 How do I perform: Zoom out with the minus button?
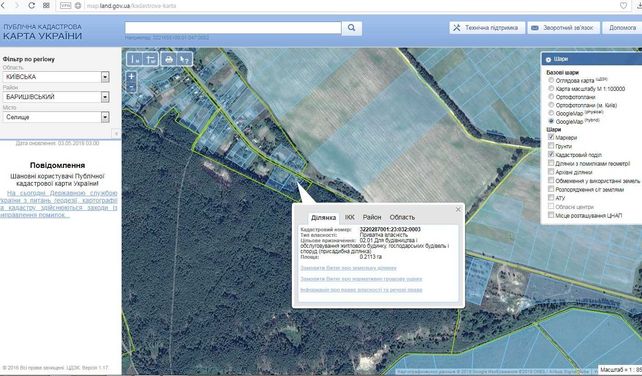[131, 87]
